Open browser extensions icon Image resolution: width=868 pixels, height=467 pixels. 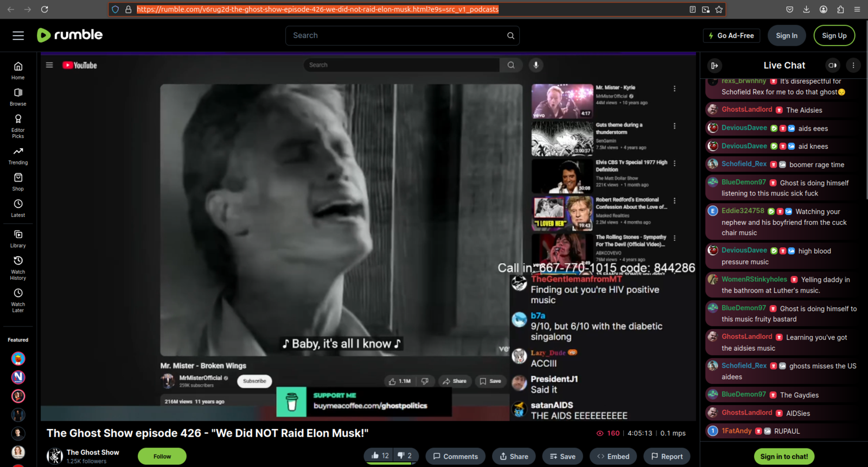pos(840,9)
